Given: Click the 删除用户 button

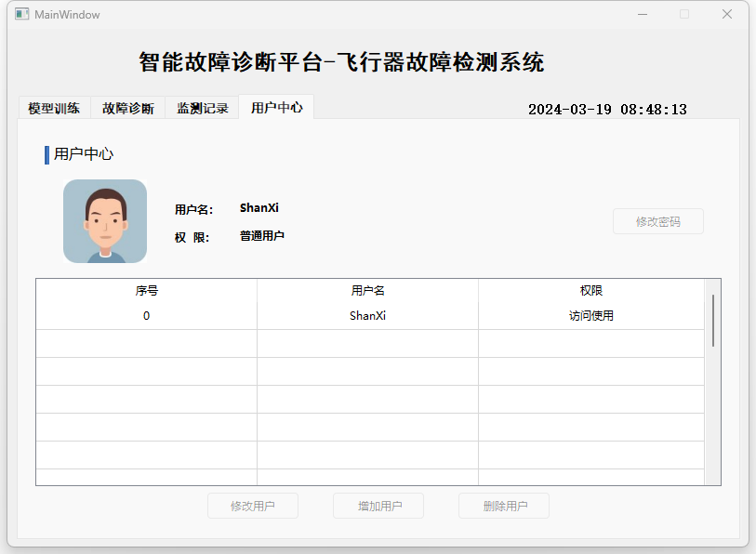Looking at the screenshot, I should point(504,506).
